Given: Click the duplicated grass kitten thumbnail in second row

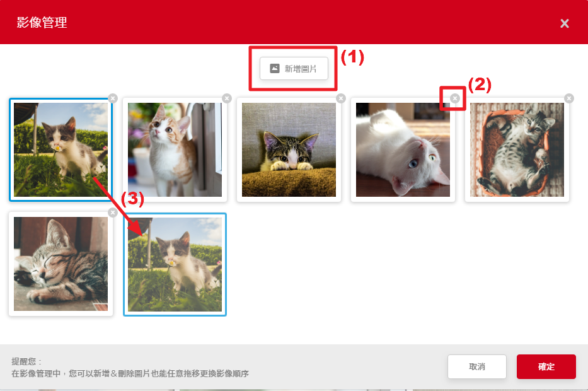Looking at the screenshot, I should [175, 264].
